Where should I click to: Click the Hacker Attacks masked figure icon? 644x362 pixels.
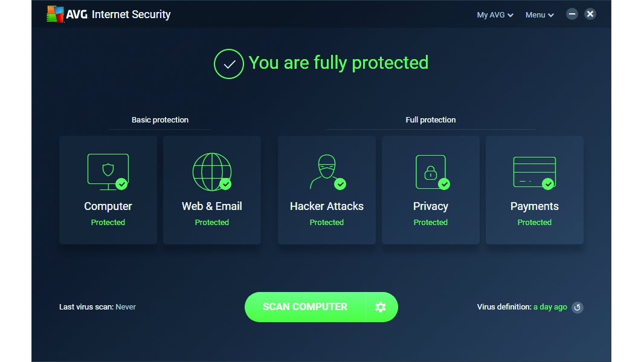[x=326, y=171]
